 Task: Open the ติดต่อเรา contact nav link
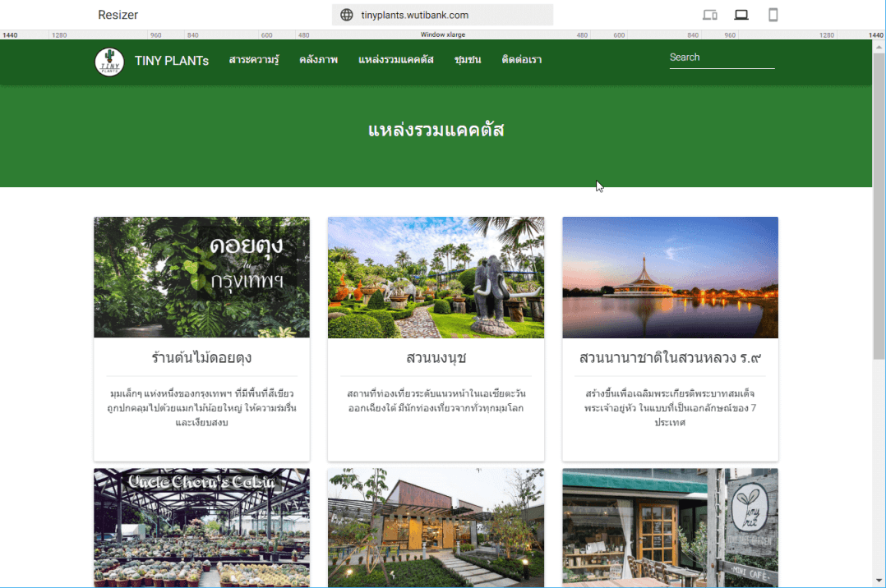click(x=521, y=60)
